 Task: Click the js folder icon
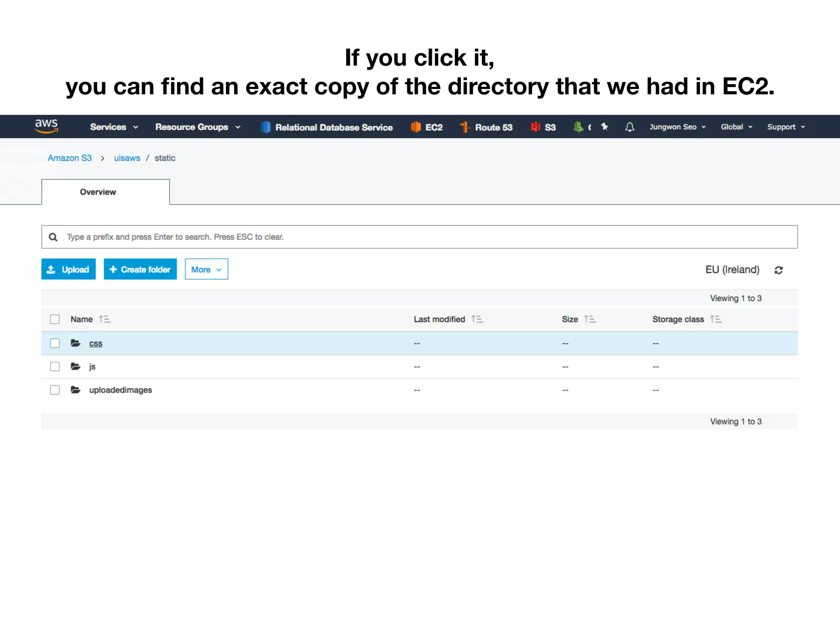(x=75, y=366)
